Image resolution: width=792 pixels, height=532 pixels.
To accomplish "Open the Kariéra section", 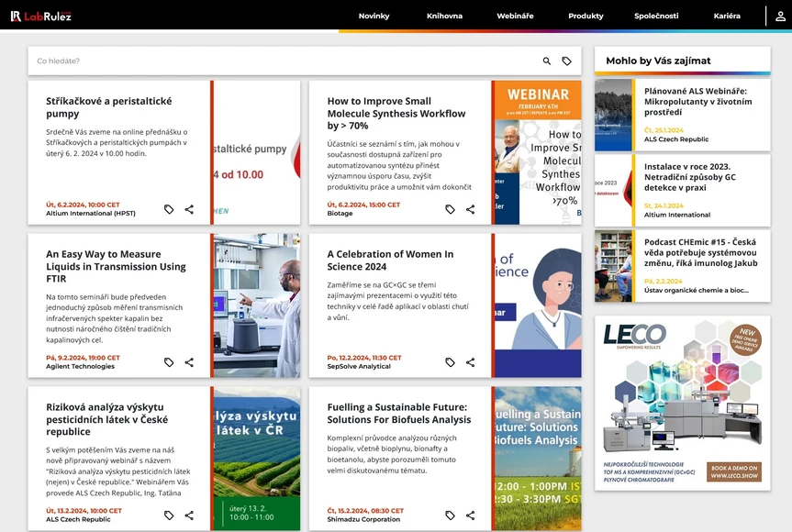I will tap(728, 15).
